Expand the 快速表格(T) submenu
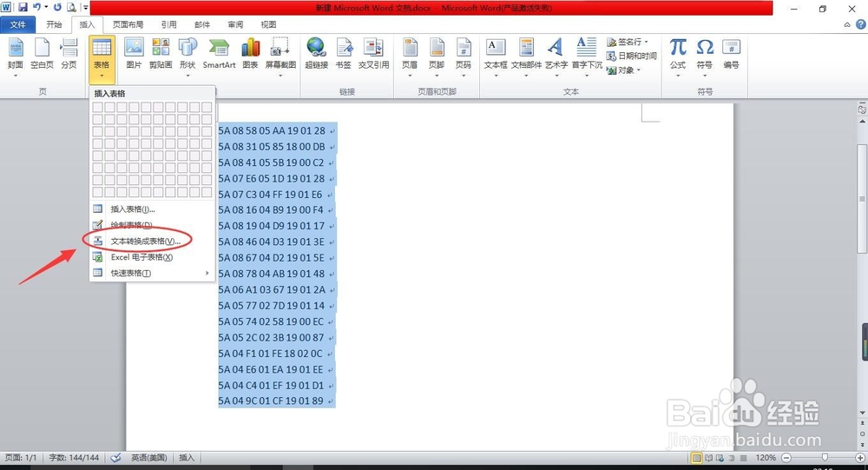868x470 pixels. coord(152,274)
